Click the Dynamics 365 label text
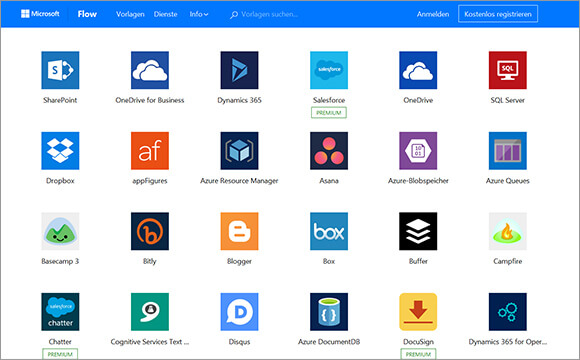Screen dimensions: 580x360 point(239,100)
